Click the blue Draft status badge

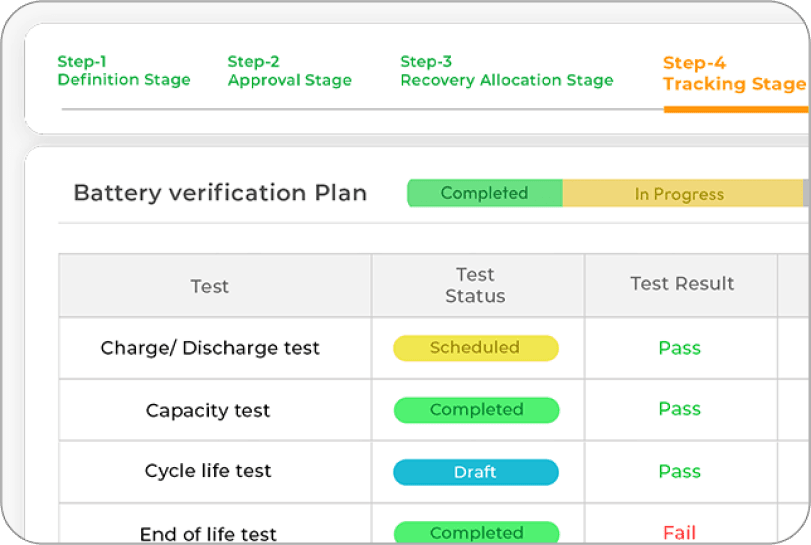tap(475, 472)
